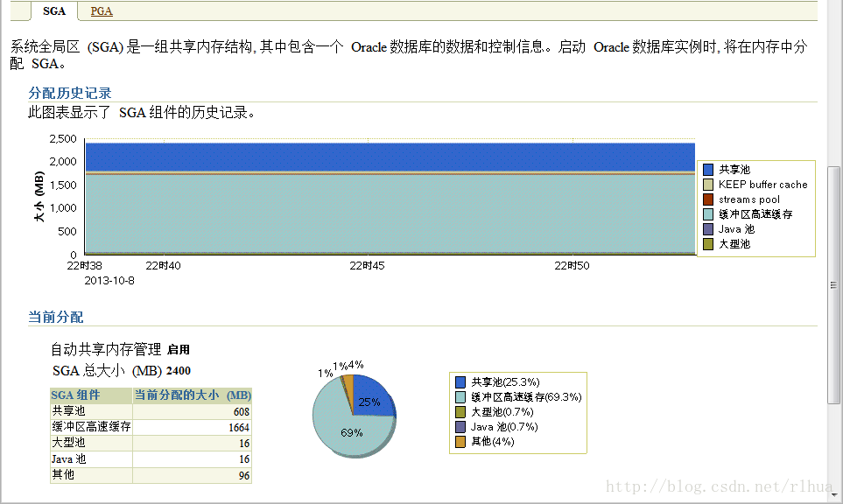Click the teal buffer cache area in chart

[390, 213]
